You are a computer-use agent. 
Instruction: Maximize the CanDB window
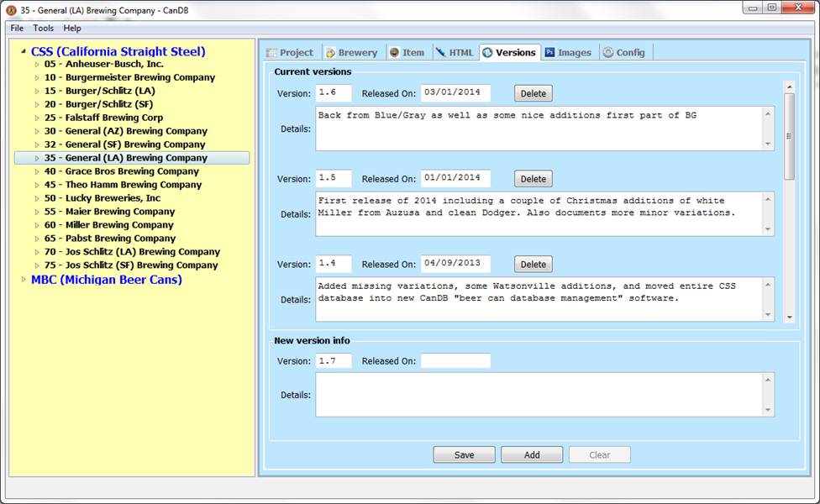[772, 8]
